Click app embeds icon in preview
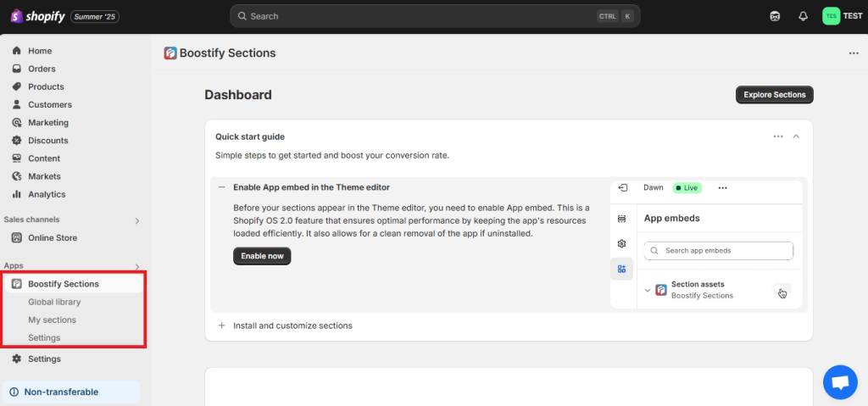The height and width of the screenshot is (406, 868). point(621,270)
